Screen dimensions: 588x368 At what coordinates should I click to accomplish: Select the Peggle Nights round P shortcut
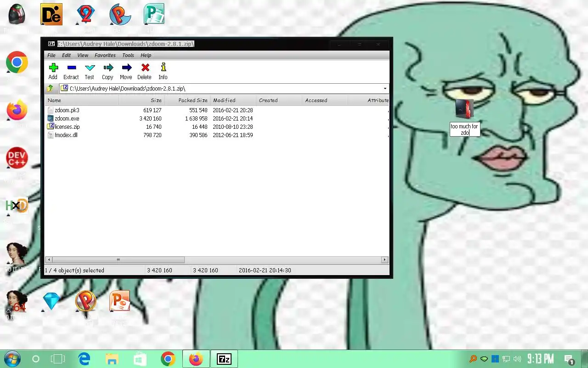click(x=86, y=301)
